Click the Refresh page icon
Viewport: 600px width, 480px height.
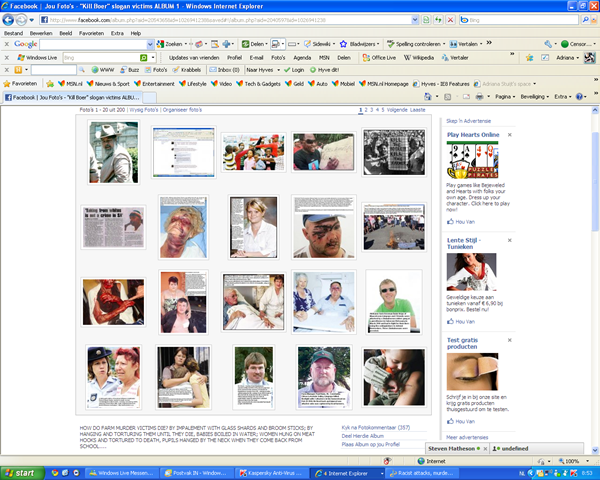point(438,20)
